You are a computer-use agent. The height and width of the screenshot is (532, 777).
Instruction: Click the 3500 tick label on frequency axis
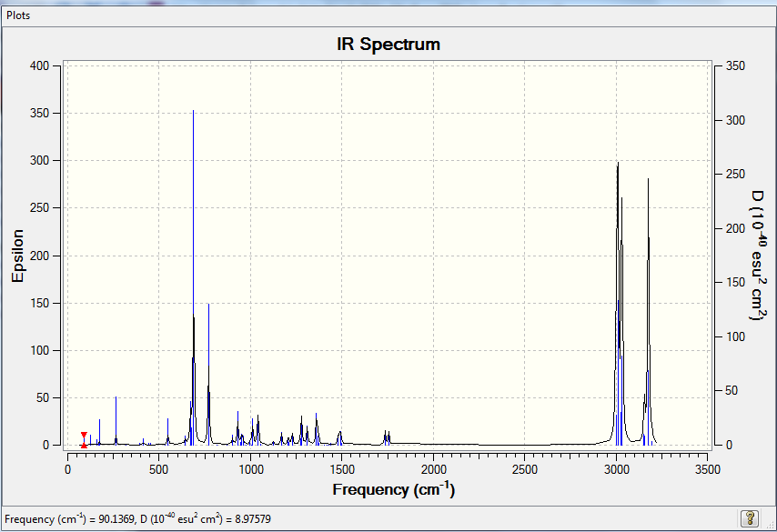click(708, 469)
